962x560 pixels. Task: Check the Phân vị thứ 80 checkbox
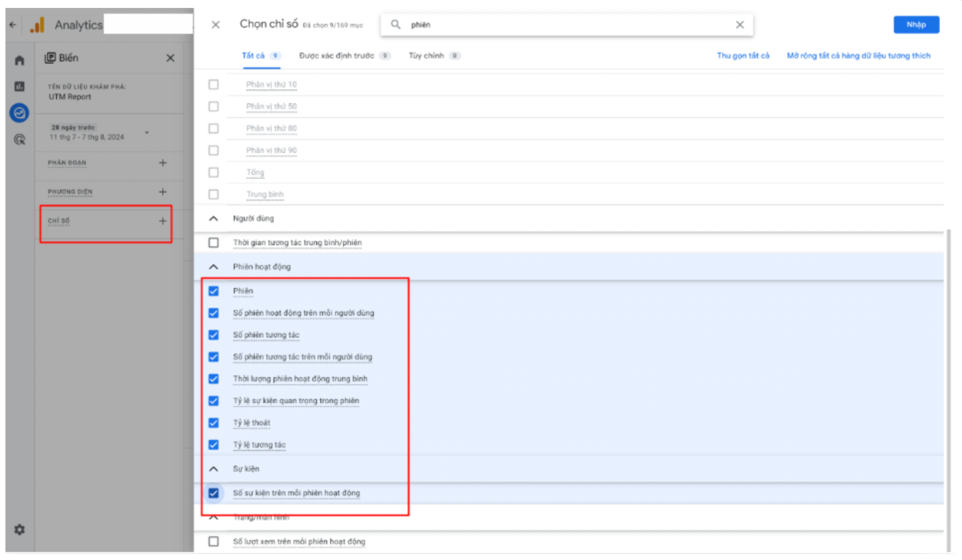tap(213, 129)
